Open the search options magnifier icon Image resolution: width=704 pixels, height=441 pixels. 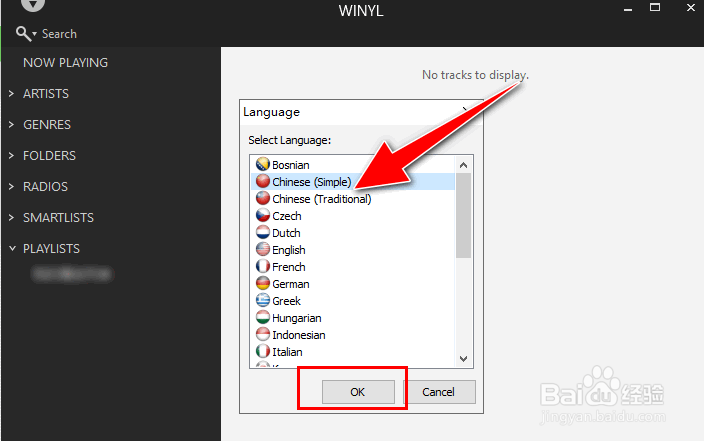(26, 34)
